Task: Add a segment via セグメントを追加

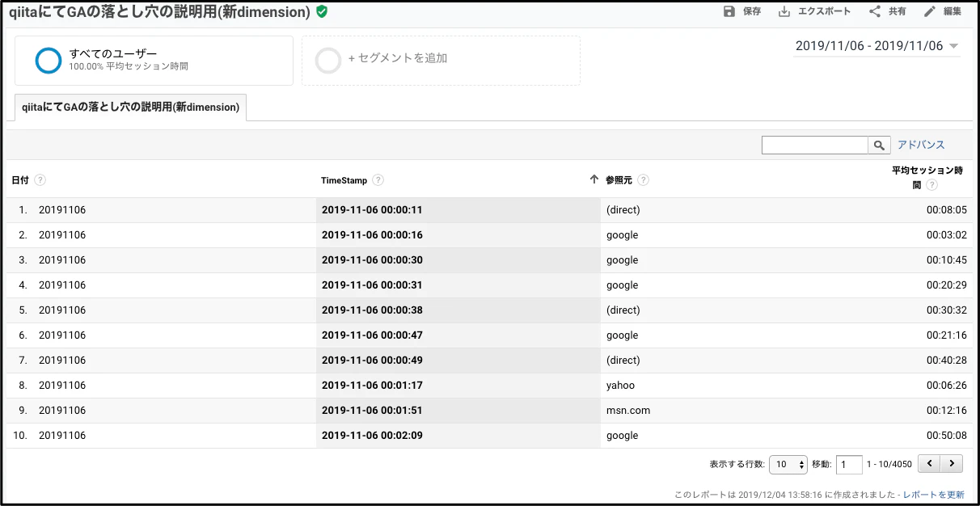Action: pyautogui.click(x=441, y=61)
